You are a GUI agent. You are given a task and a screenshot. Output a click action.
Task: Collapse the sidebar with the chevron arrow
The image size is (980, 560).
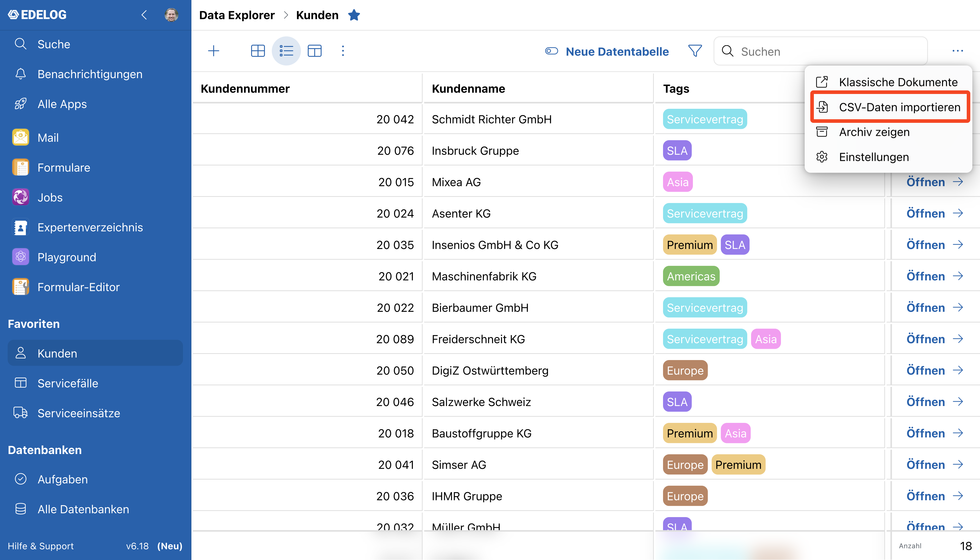144,15
